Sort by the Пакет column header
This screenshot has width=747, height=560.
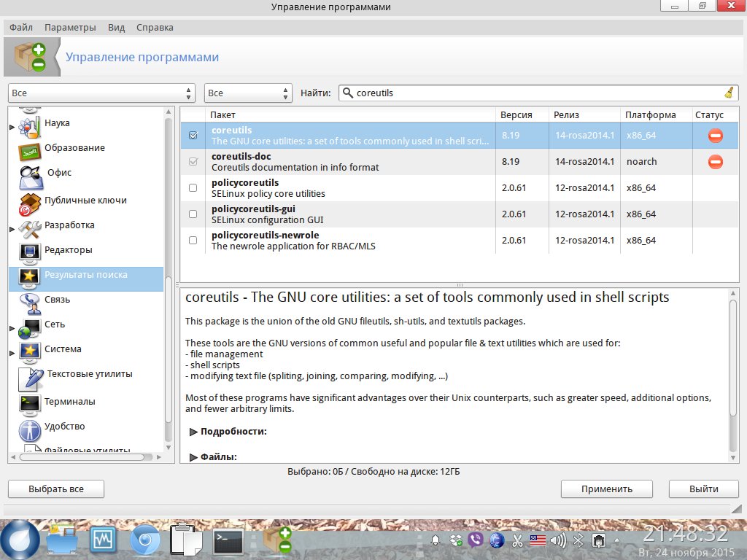coord(351,114)
